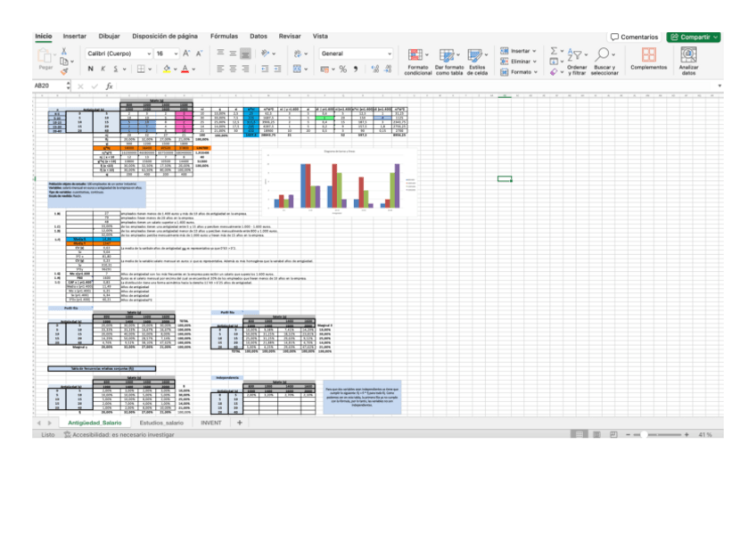Apply comma style number format
Viewport: 756px width, 534px height.
[x=356, y=70]
